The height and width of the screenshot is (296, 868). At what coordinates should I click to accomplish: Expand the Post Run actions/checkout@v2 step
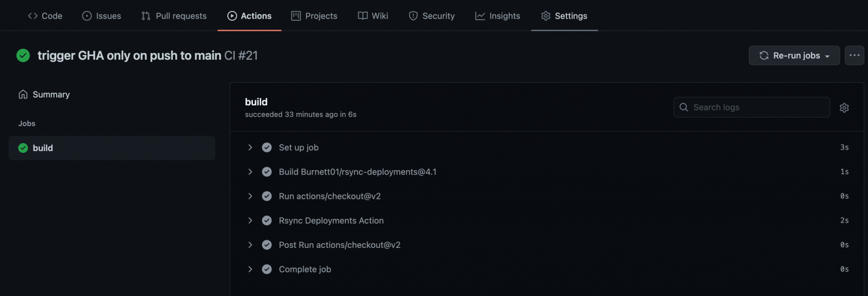click(x=250, y=245)
